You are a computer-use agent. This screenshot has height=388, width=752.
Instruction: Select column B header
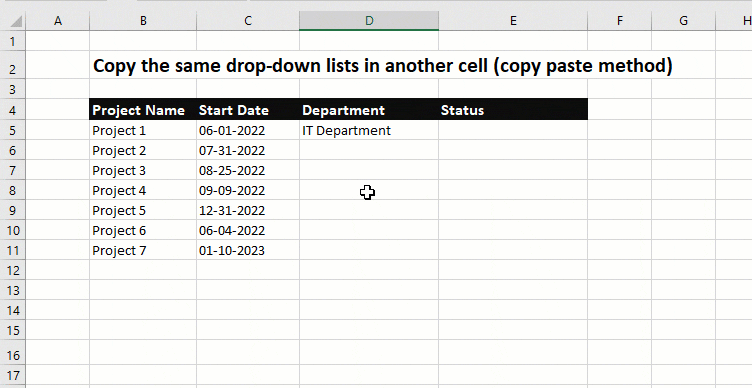point(143,21)
